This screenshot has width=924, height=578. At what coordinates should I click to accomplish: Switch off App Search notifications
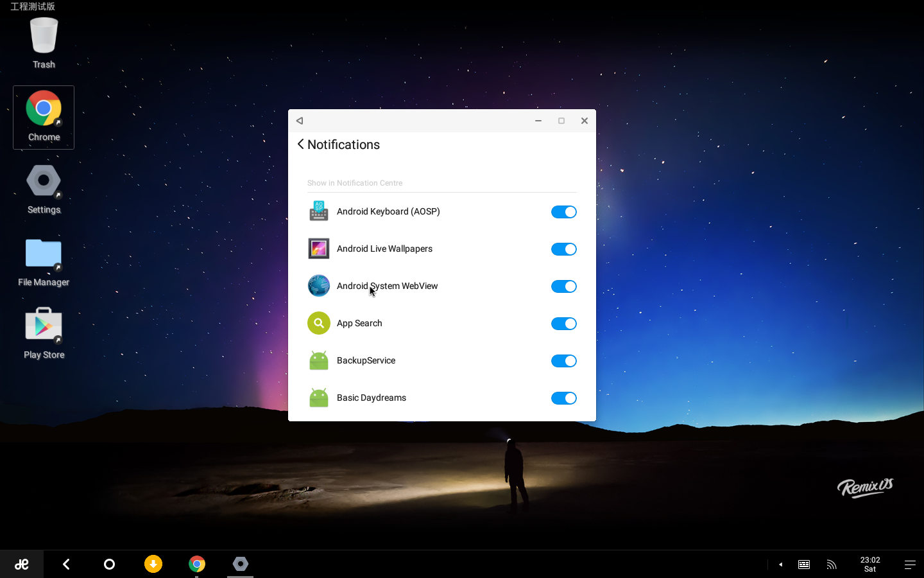[x=564, y=324]
